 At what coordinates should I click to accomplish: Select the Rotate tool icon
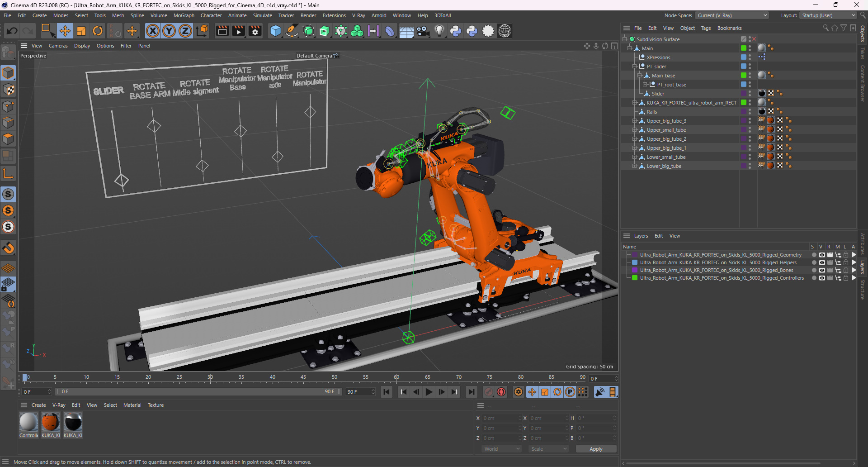point(98,31)
